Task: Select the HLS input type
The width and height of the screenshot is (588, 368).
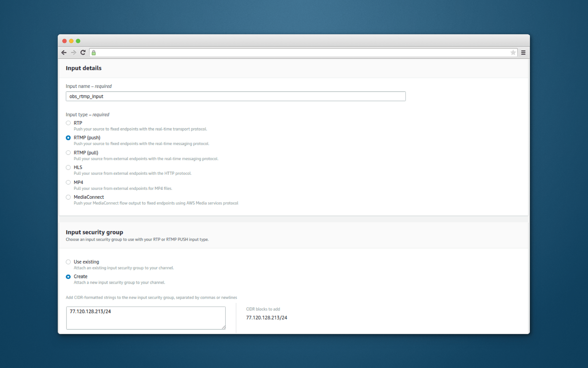Action: (68, 167)
